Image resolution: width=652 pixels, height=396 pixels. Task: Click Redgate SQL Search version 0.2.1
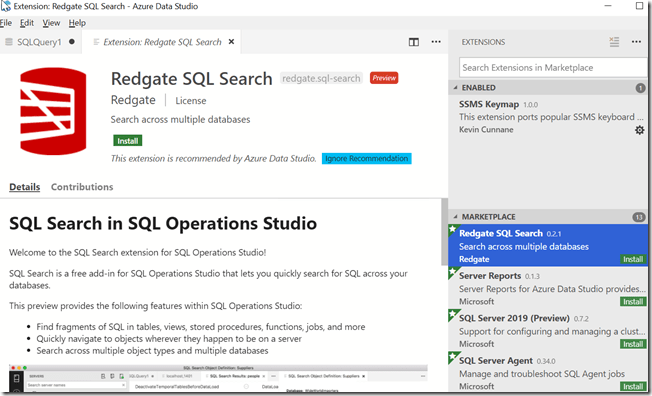pyautogui.click(x=554, y=234)
